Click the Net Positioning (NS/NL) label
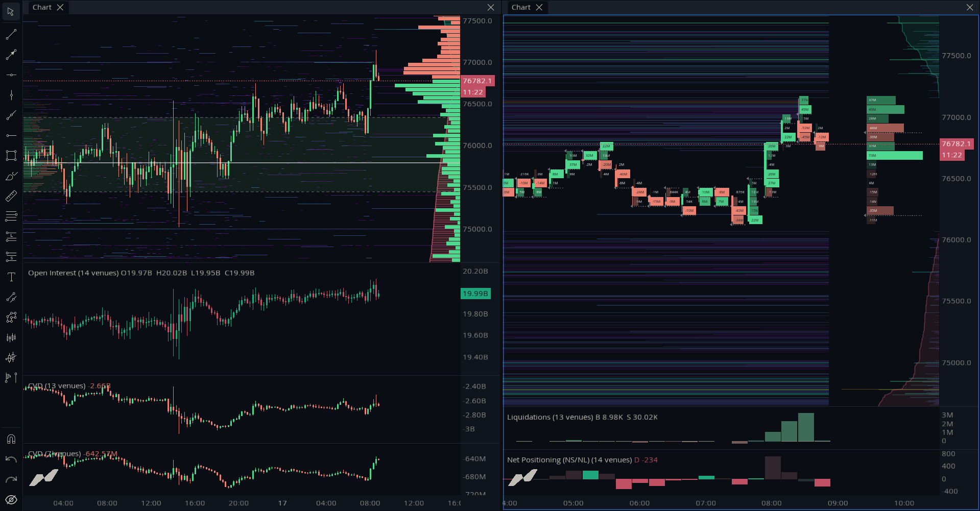The width and height of the screenshot is (980, 511). click(569, 460)
